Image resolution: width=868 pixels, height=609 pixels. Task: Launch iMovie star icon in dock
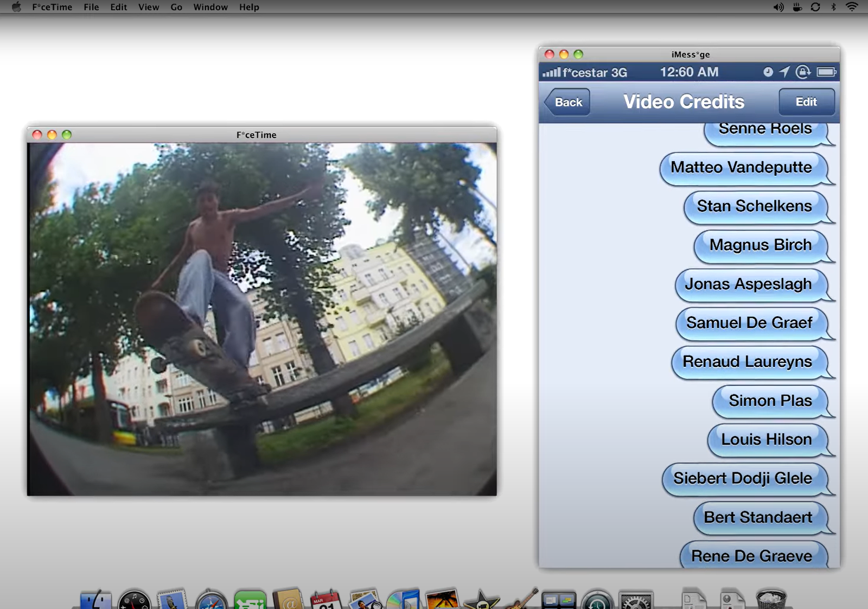point(481,599)
